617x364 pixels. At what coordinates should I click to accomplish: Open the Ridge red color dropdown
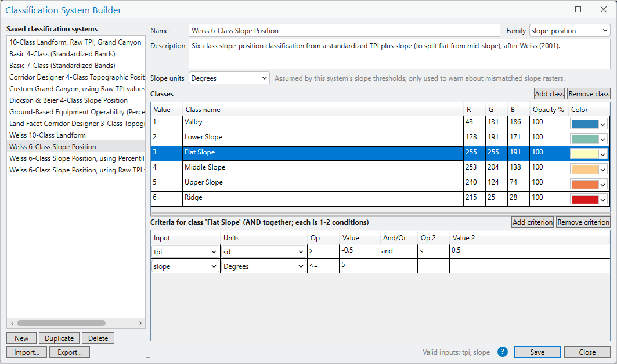(x=589, y=200)
